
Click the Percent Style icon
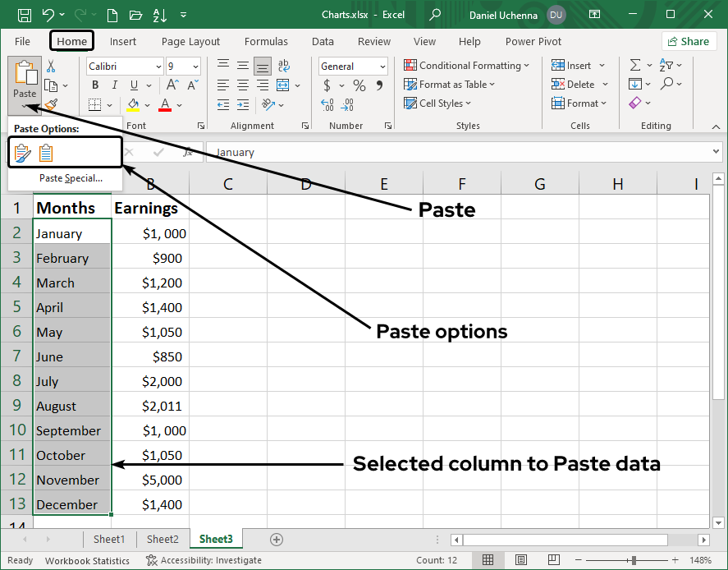(x=359, y=85)
